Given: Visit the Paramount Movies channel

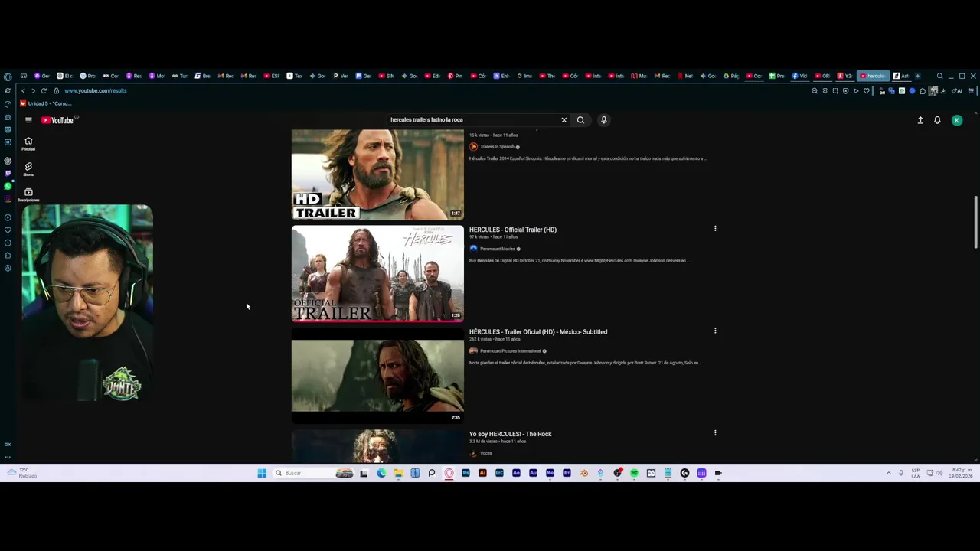Looking at the screenshot, I should point(497,249).
